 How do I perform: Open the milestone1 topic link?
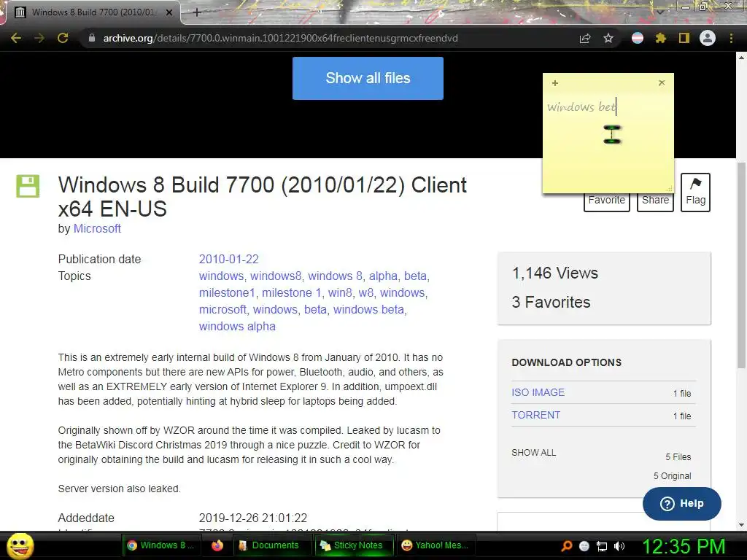[227, 293]
